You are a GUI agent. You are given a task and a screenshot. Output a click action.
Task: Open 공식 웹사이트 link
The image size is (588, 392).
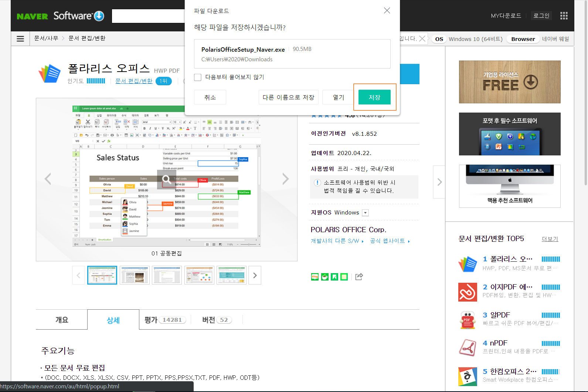pyautogui.click(x=390, y=241)
